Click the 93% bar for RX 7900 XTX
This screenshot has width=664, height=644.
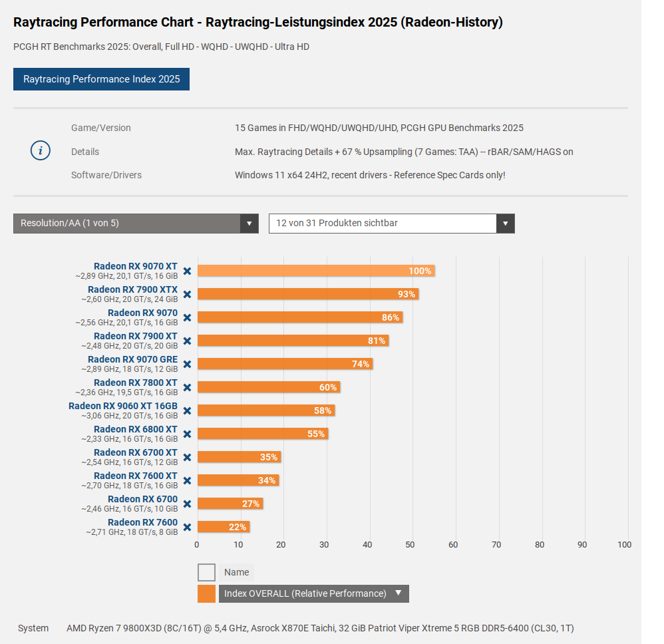(x=308, y=294)
